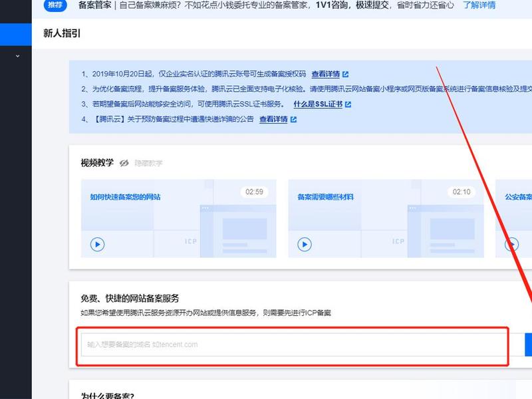Viewport: 532px width, 399px height.
Task: Click external-link icon beside the 快递诈骗 notice link
Action: click(x=293, y=120)
